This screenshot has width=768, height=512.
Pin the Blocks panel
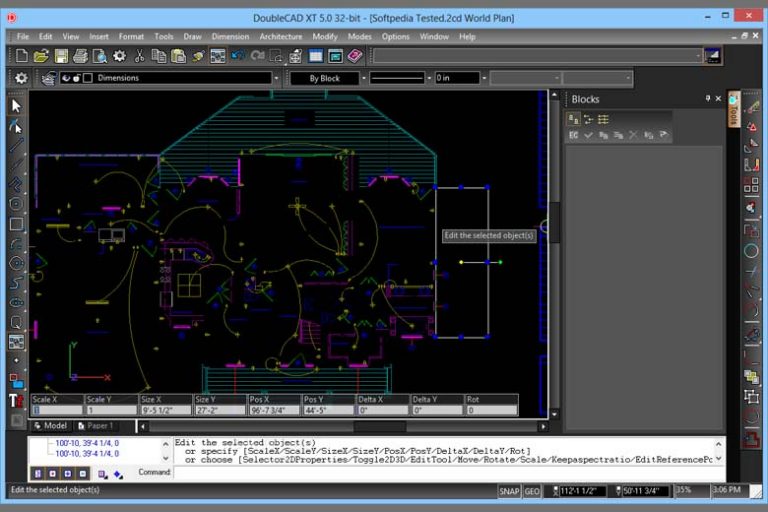(x=708, y=98)
